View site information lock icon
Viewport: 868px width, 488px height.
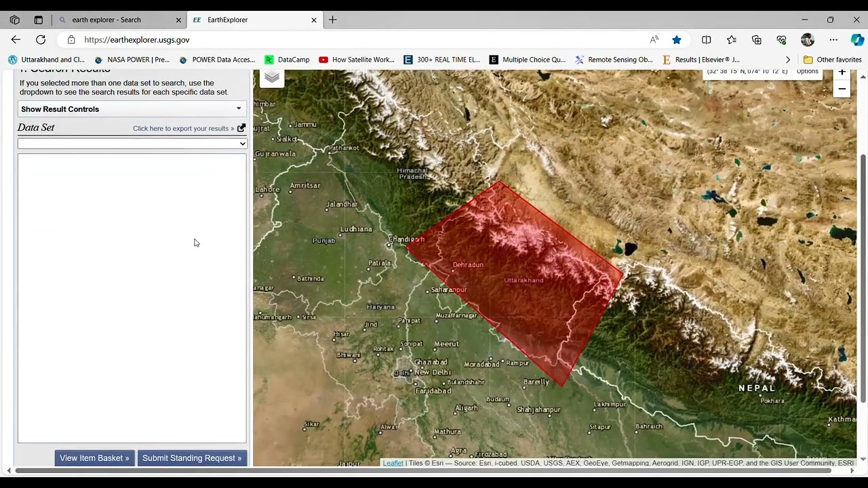point(71,40)
